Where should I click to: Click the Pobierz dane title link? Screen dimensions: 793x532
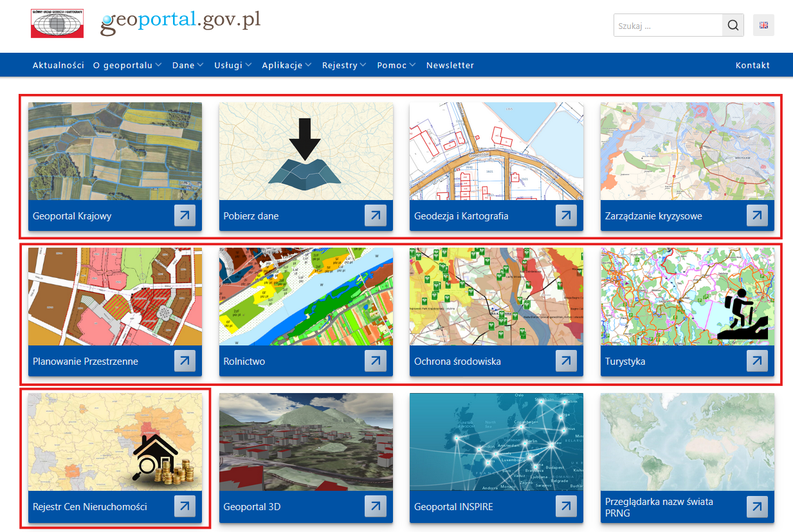pyautogui.click(x=251, y=216)
